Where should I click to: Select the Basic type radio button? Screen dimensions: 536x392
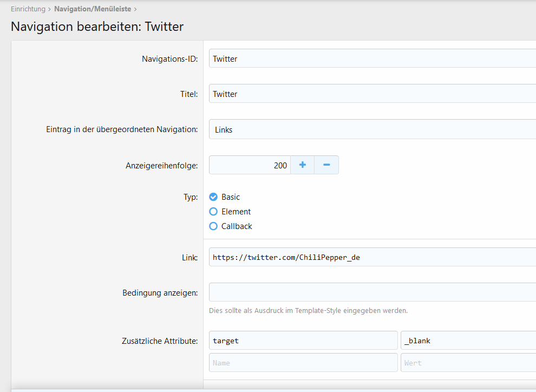click(x=213, y=197)
